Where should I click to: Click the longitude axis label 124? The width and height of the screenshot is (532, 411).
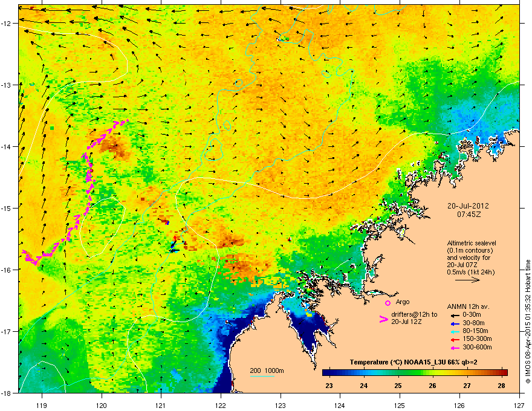pyautogui.click(x=340, y=405)
